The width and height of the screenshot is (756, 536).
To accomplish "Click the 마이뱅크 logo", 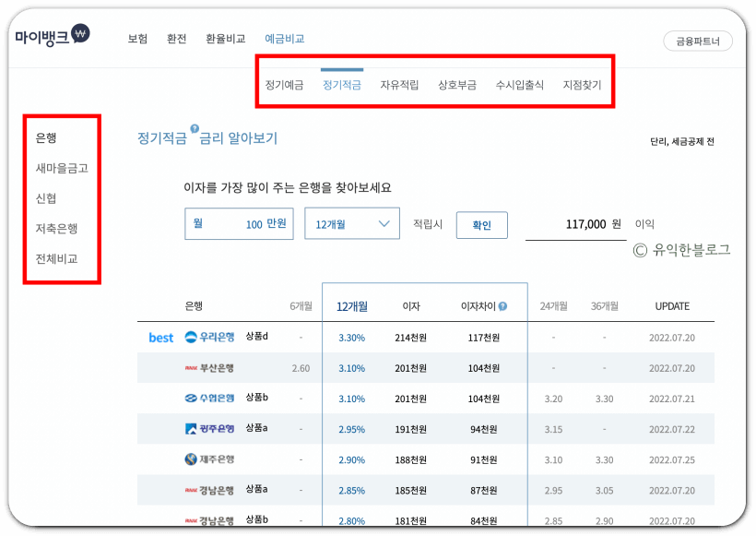I will click(x=52, y=35).
